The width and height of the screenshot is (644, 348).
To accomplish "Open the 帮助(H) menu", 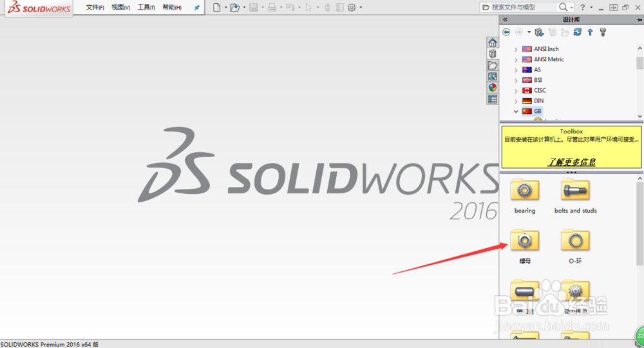I will pyautogui.click(x=172, y=7).
